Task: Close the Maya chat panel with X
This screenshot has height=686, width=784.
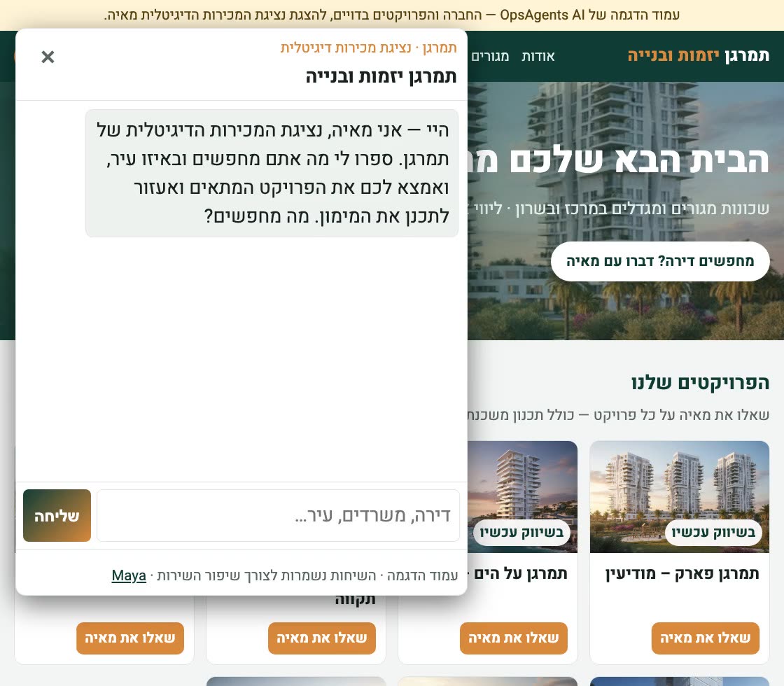Action: [48, 57]
